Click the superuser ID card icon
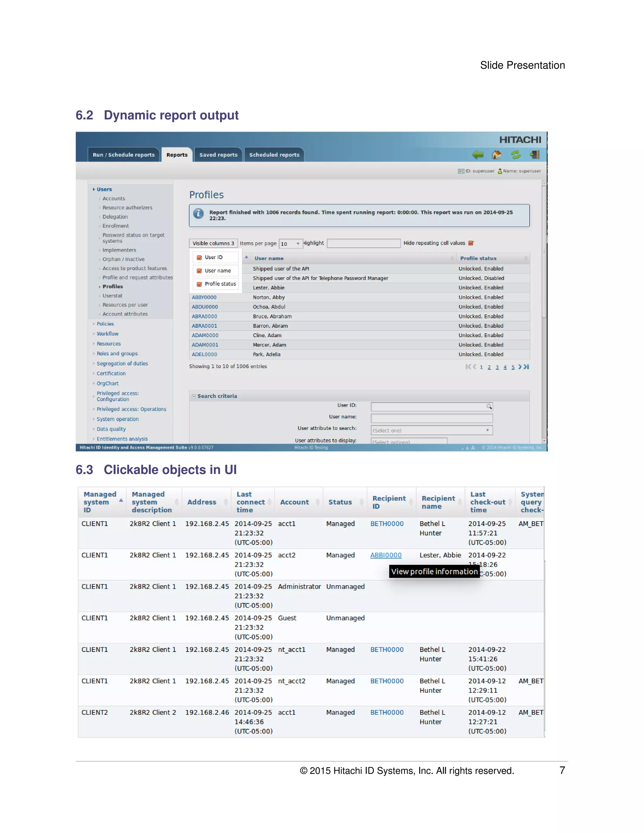The height and width of the screenshot is (833, 644). click(x=461, y=171)
